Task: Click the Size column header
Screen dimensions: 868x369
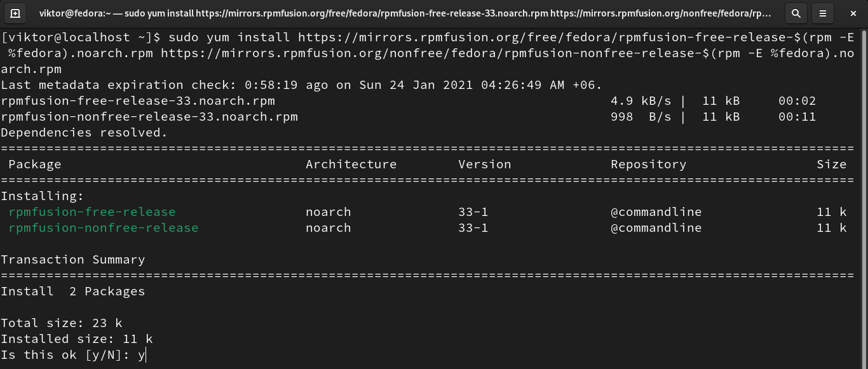Action: tap(831, 164)
